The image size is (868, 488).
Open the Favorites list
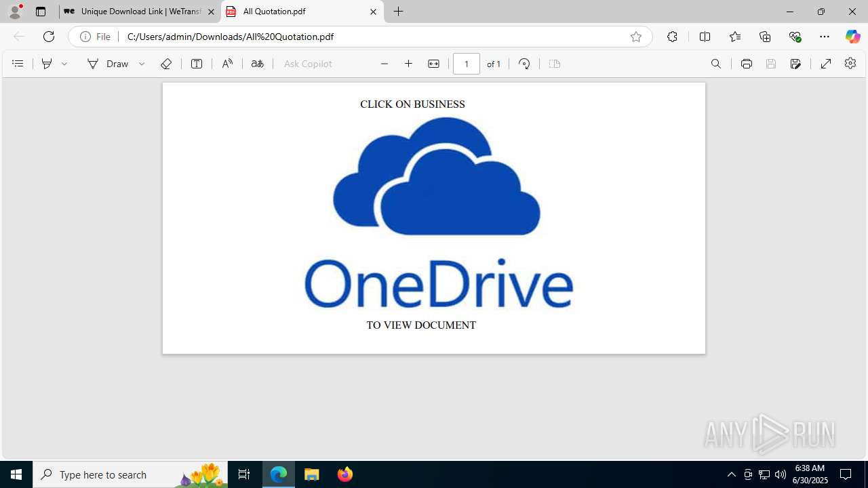tap(735, 37)
